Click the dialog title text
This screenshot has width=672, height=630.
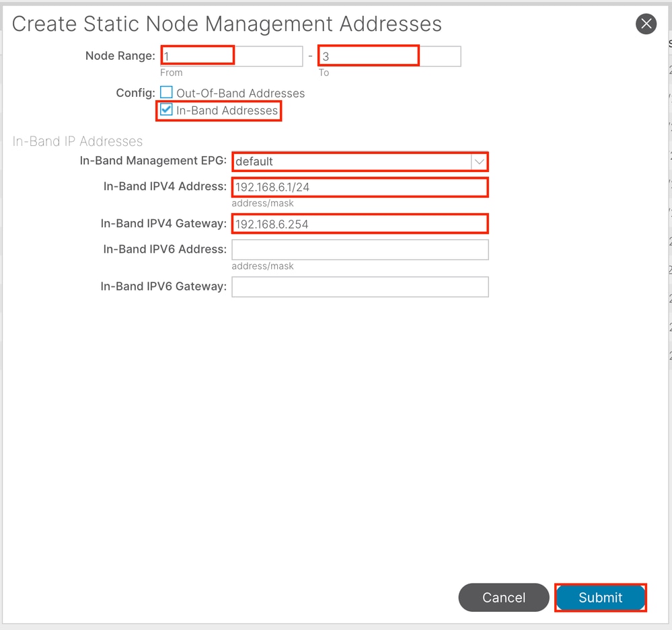click(x=227, y=24)
